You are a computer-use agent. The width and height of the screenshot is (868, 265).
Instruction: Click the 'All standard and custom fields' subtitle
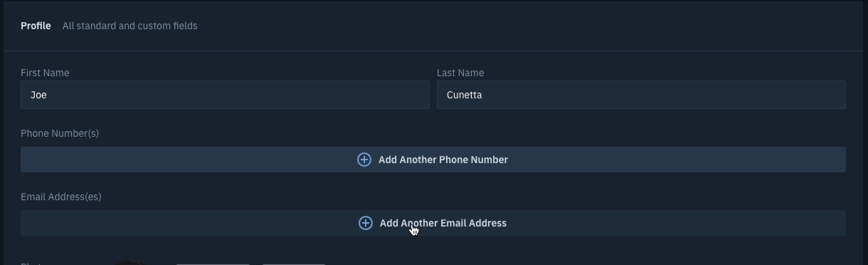point(129,26)
